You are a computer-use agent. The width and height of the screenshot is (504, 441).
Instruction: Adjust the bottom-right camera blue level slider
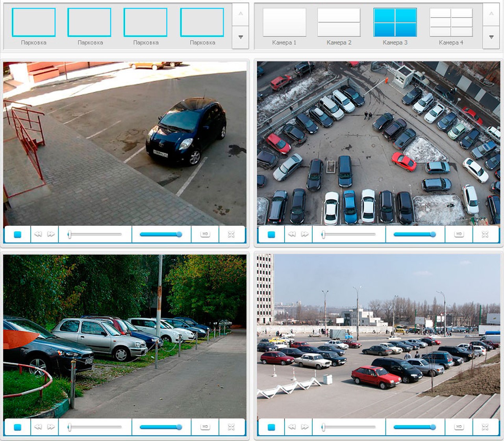(x=415, y=427)
